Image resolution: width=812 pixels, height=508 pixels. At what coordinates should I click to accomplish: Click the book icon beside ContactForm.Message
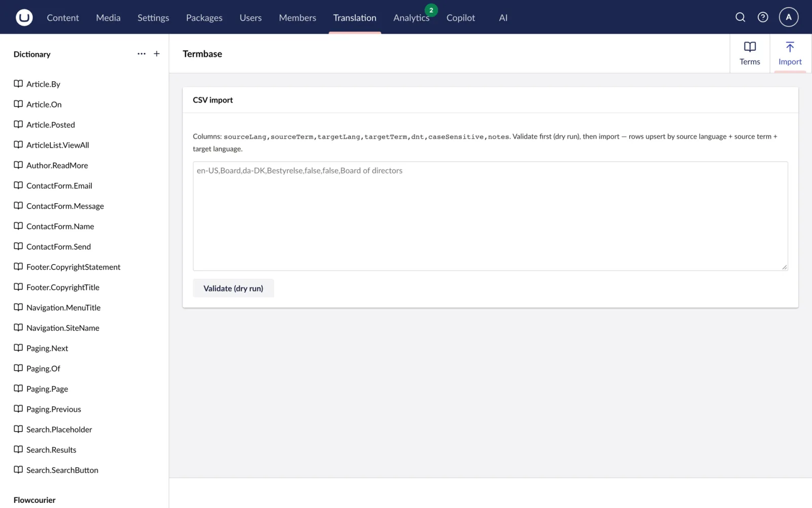18,206
